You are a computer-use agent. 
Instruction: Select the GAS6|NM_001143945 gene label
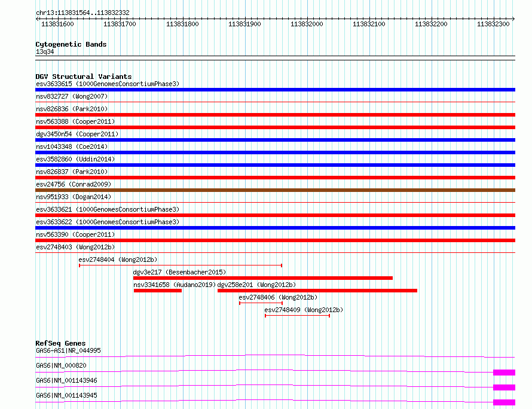click(x=66, y=395)
